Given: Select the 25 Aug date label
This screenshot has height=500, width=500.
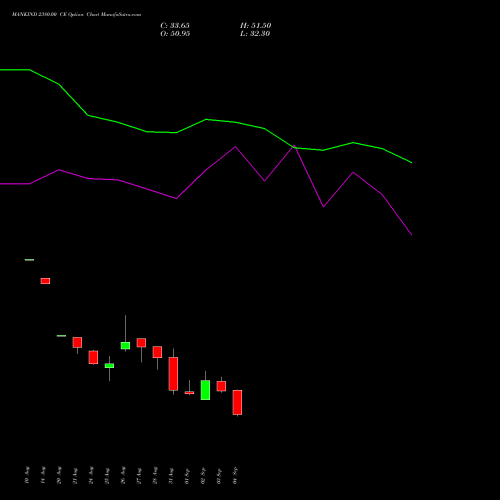Looking at the screenshot, I should click(x=107, y=476).
